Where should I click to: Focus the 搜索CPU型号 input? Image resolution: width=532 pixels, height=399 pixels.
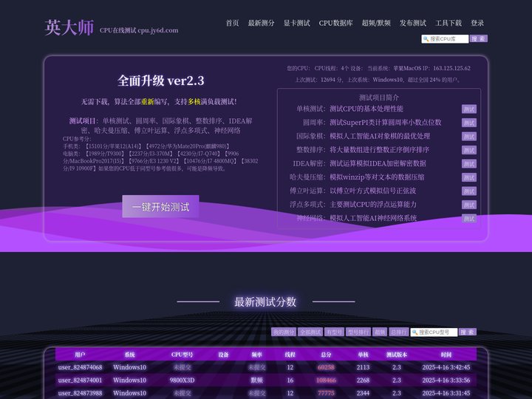(x=434, y=332)
